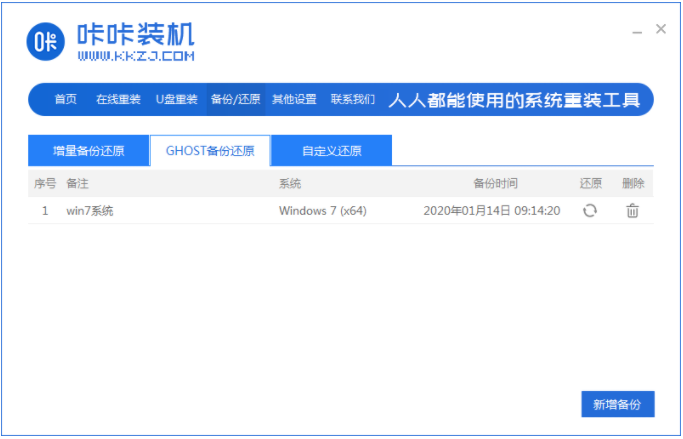The image size is (683, 439).
Task: Click the 删除 column header
Action: tap(633, 183)
